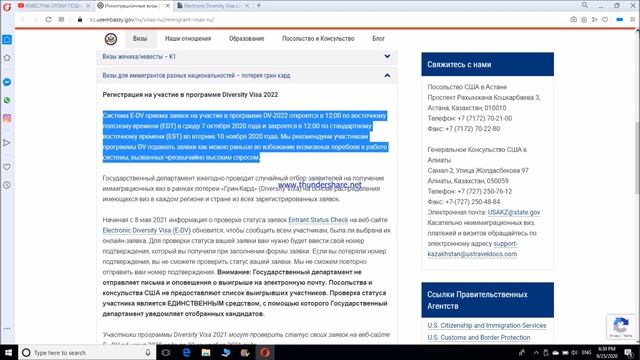Open sidebar setup three dots

(x=7, y=329)
